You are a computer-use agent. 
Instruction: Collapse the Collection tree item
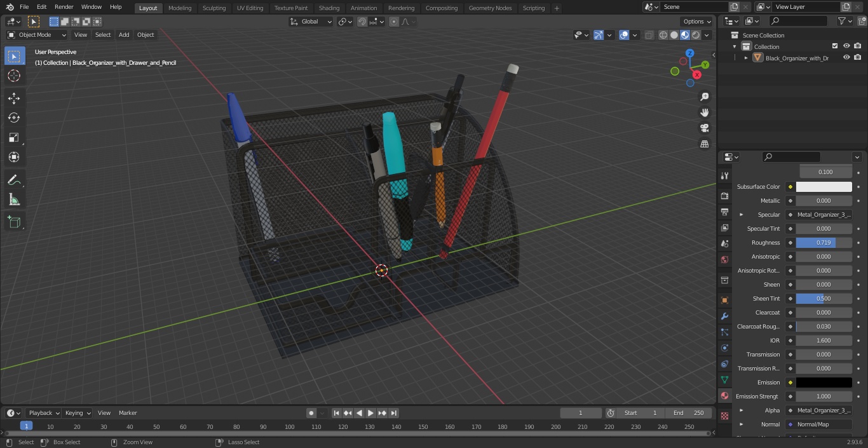pyautogui.click(x=735, y=46)
